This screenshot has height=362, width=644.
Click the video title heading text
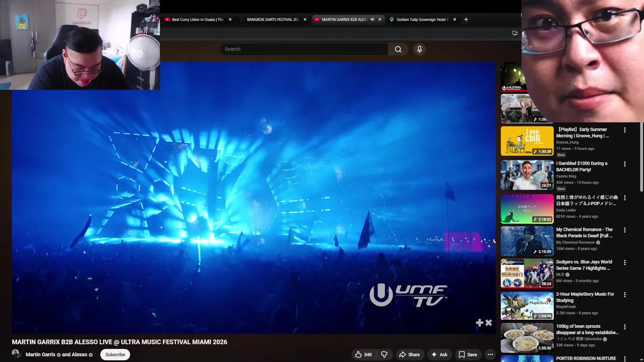click(x=120, y=342)
